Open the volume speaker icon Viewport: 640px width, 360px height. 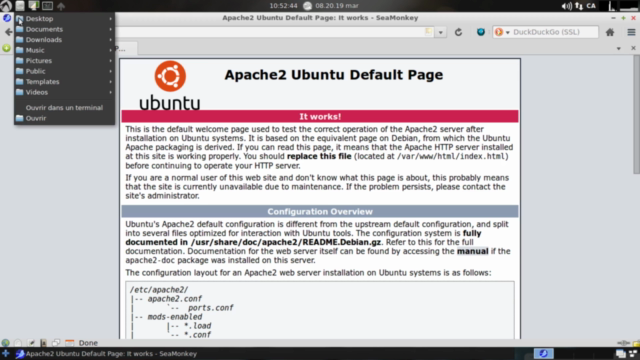[x=567, y=6]
